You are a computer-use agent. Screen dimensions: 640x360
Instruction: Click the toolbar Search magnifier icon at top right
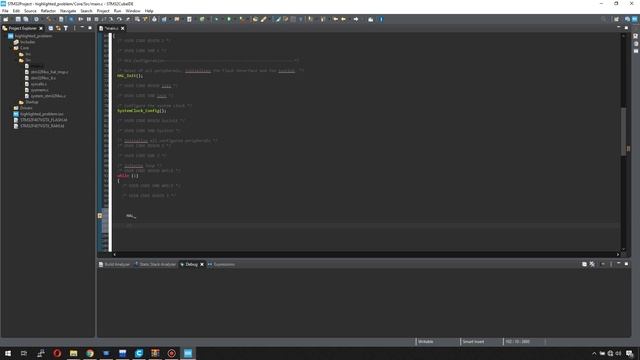pyautogui.click(x=603, y=19)
